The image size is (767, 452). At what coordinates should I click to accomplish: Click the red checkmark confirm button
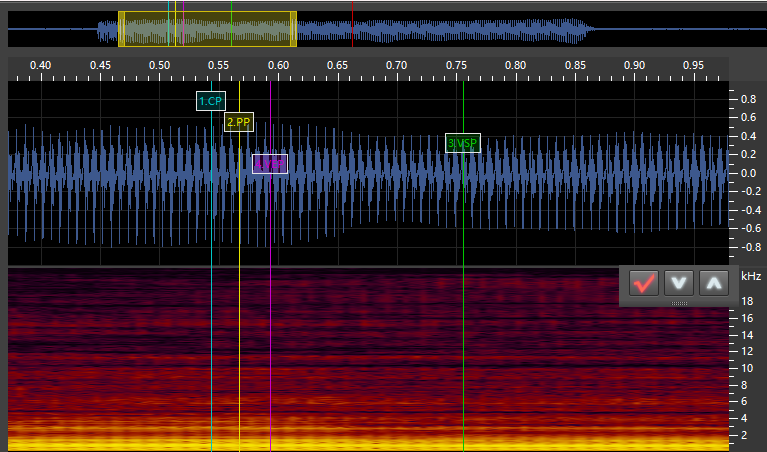click(644, 283)
